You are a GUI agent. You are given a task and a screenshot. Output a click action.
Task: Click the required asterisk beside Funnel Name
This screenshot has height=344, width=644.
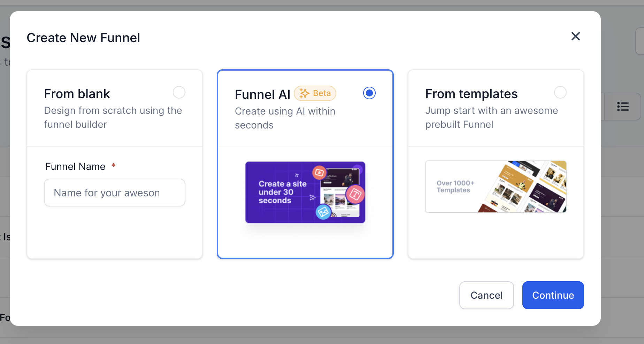(x=114, y=166)
